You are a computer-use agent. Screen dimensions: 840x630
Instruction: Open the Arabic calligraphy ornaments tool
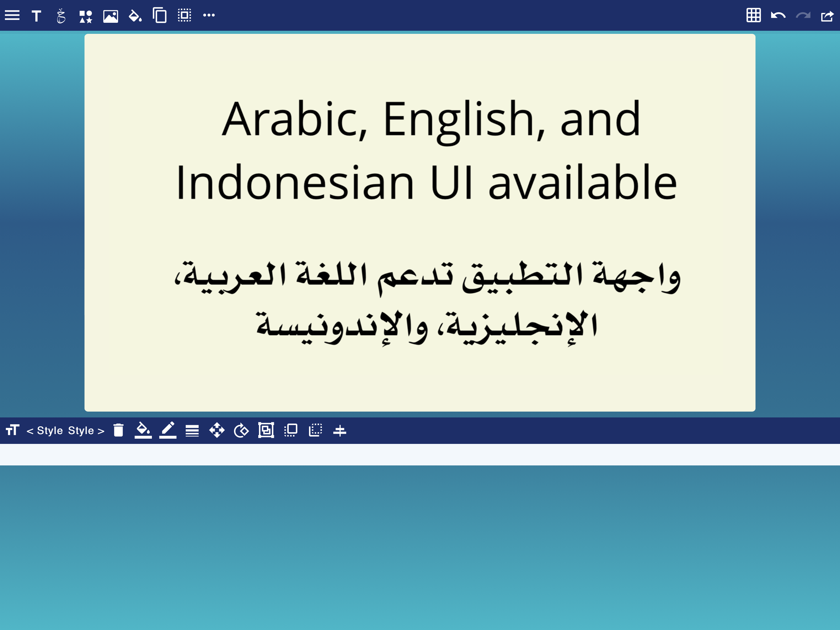61,16
